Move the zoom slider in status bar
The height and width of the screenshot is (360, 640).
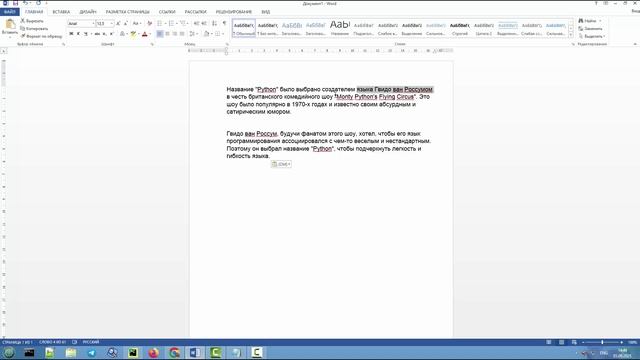(x=602, y=342)
